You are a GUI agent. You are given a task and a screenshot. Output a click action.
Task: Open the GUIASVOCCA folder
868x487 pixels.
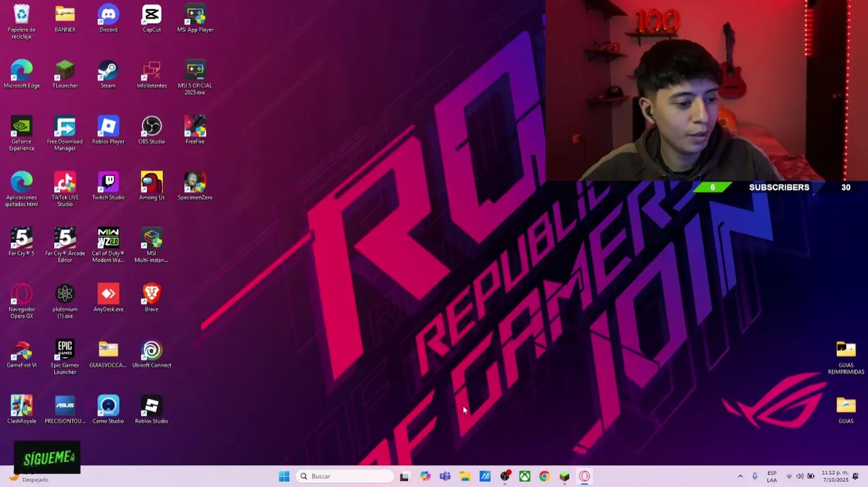[108, 354]
